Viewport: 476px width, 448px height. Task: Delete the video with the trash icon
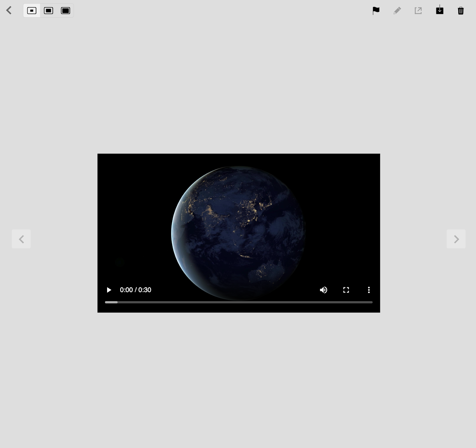[461, 11]
